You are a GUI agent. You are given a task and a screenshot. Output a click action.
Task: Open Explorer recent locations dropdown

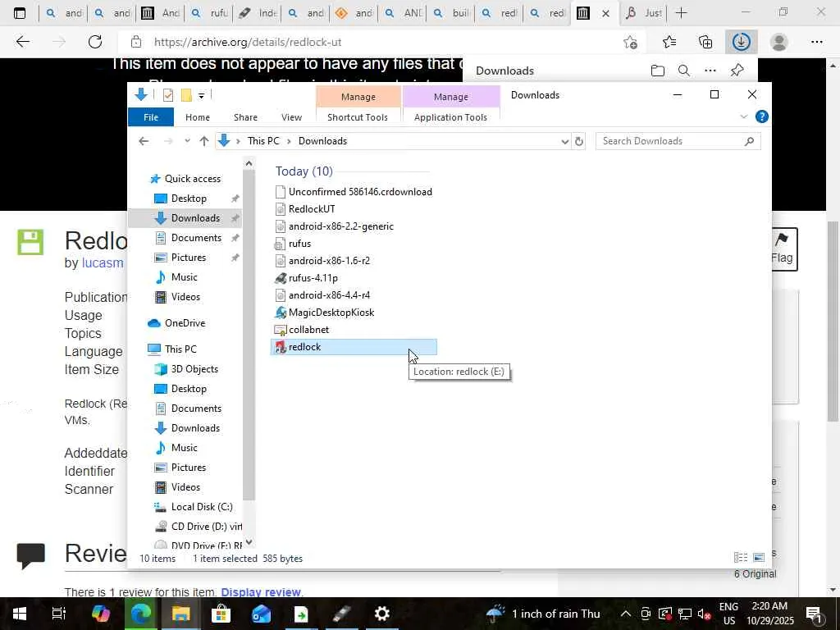[x=187, y=141]
